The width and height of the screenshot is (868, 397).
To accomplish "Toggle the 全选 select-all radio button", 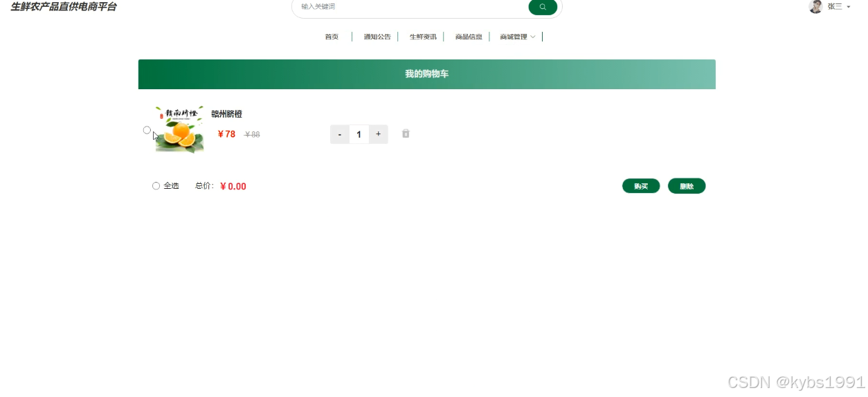I will 156,186.
